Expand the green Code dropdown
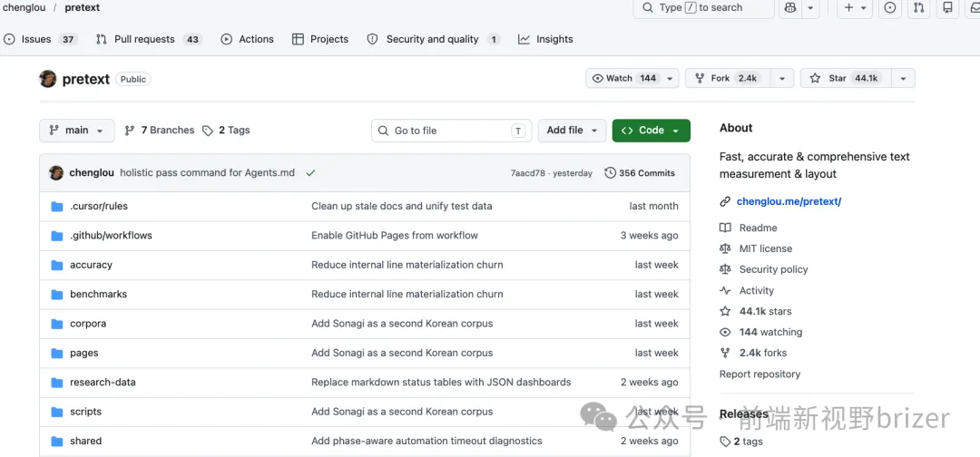 coord(651,131)
